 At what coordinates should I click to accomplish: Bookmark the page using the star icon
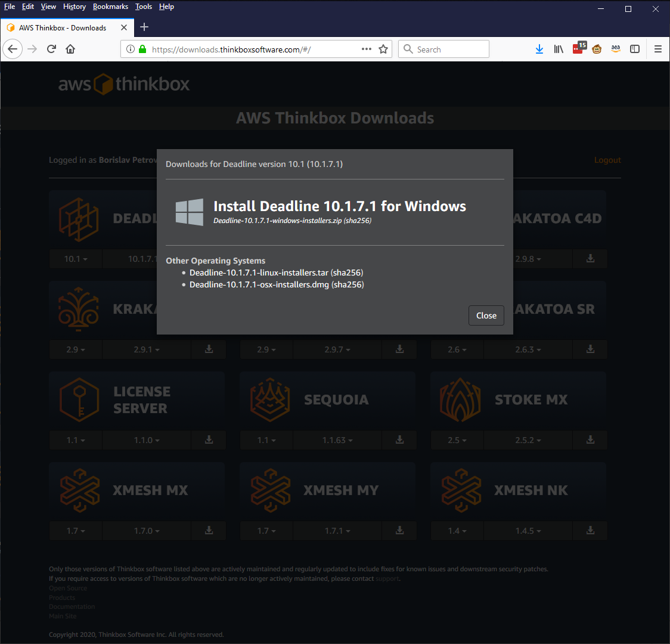(383, 49)
